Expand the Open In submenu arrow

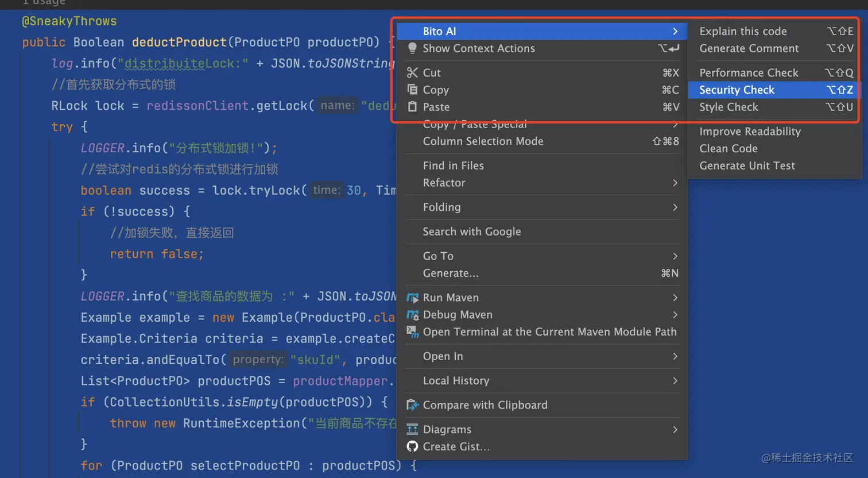point(675,356)
